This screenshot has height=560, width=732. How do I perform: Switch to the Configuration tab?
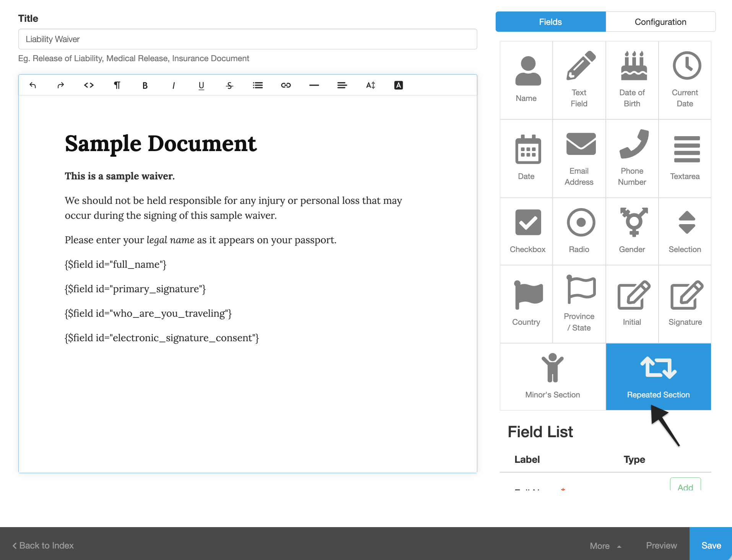[660, 22]
